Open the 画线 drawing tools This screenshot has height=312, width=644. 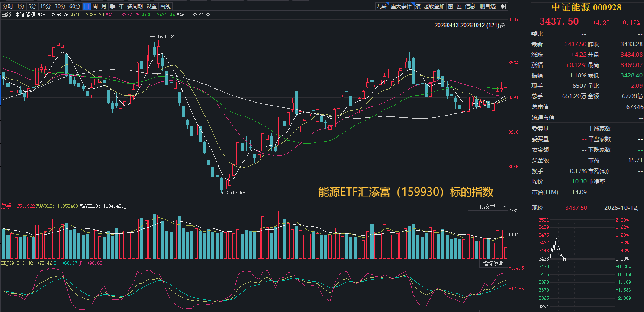tap(165, 6)
